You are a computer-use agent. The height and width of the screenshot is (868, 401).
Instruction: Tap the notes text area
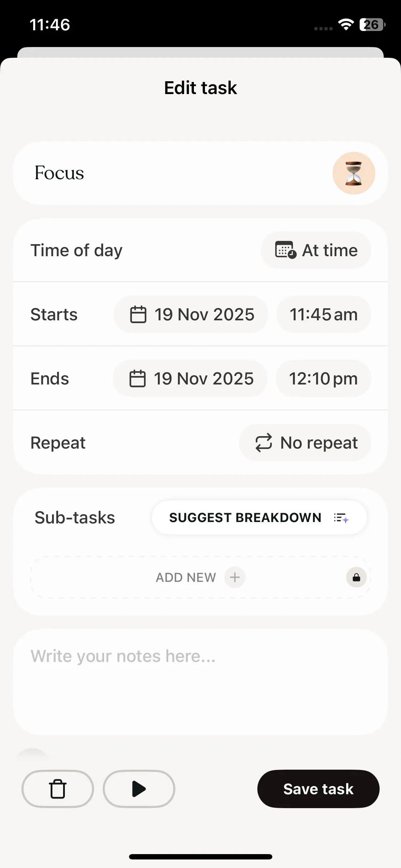point(200,681)
